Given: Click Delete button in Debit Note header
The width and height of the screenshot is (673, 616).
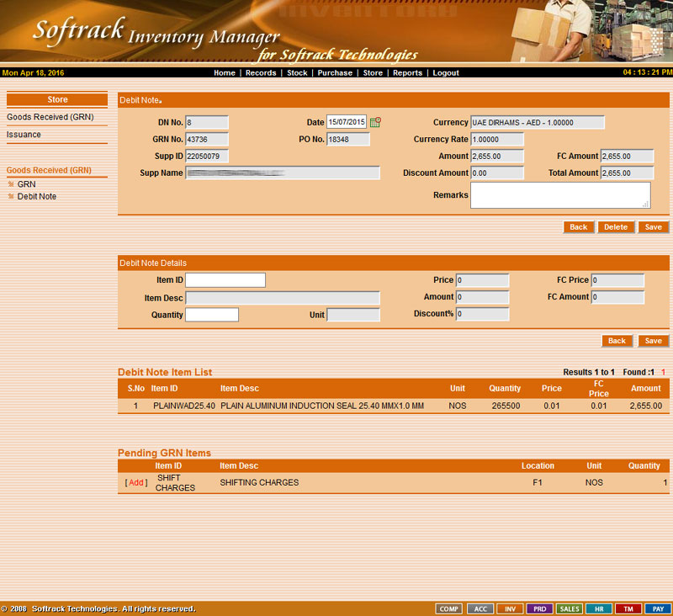Looking at the screenshot, I should click(615, 227).
